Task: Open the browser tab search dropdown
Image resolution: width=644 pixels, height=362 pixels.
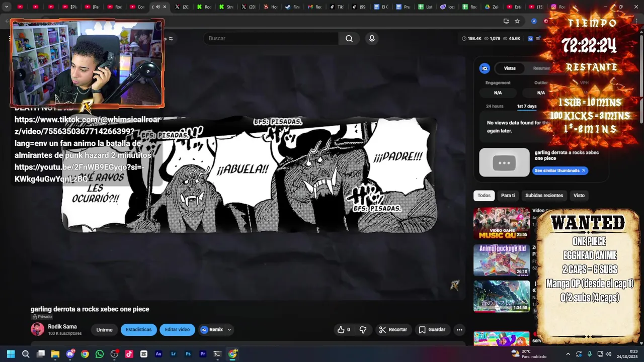Action: tap(7, 7)
